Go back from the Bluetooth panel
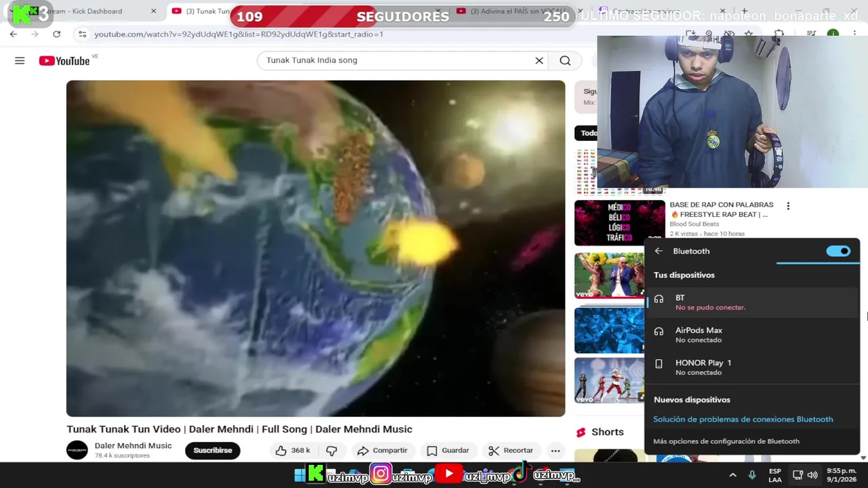Screen dimensions: 868x488 coord(658,251)
